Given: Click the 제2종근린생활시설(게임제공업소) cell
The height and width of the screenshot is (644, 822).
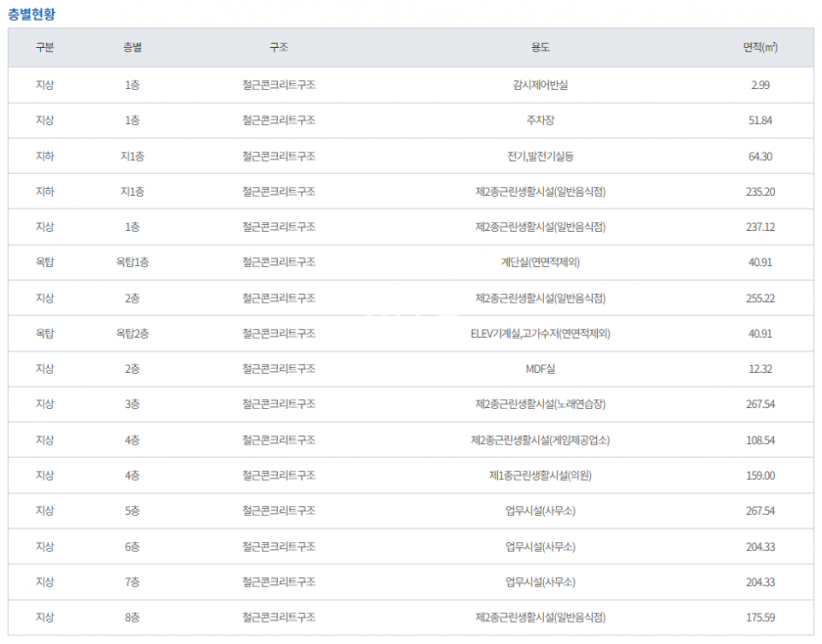Looking at the screenshot, I should click(540, 440).
